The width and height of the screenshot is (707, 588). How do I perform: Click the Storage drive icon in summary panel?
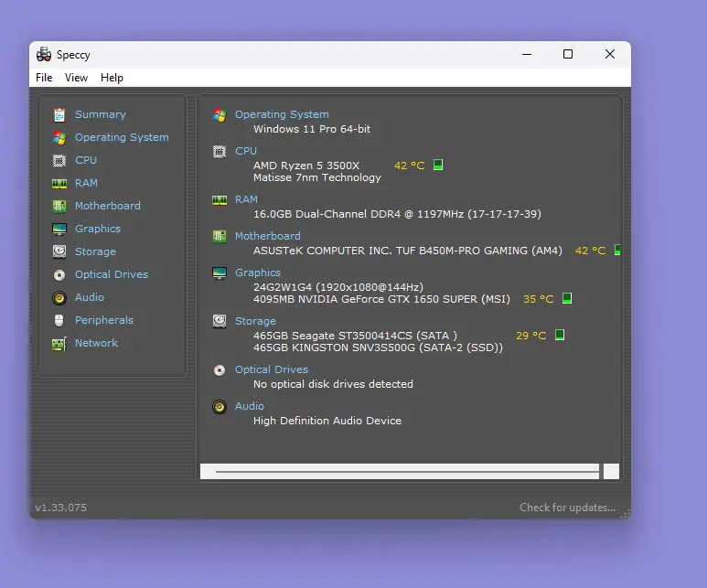pos(220,321)
